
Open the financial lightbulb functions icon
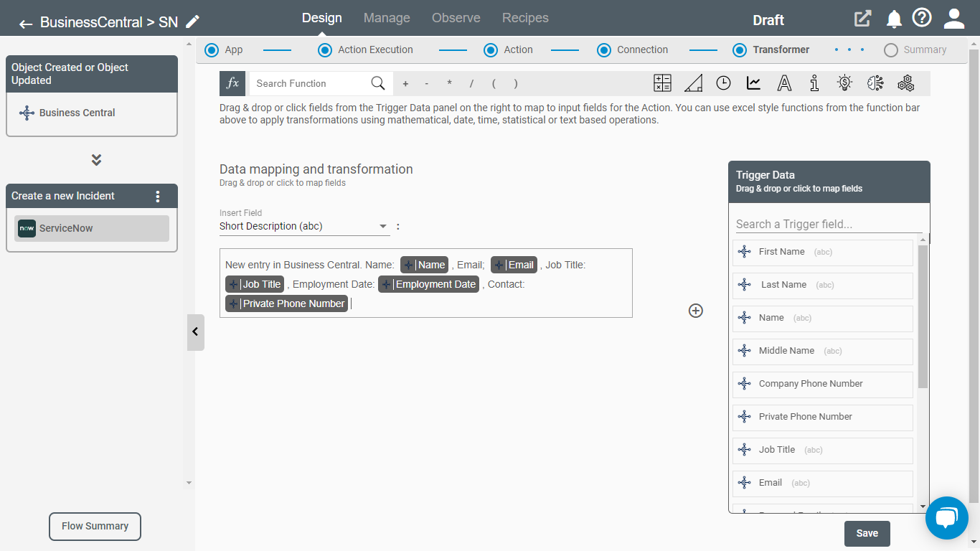pos(844,83)
